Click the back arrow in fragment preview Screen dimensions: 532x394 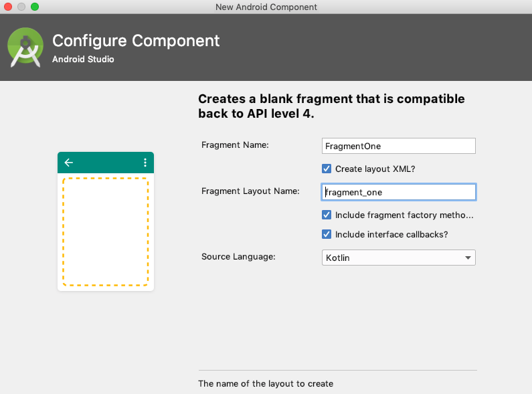[68, 163]
